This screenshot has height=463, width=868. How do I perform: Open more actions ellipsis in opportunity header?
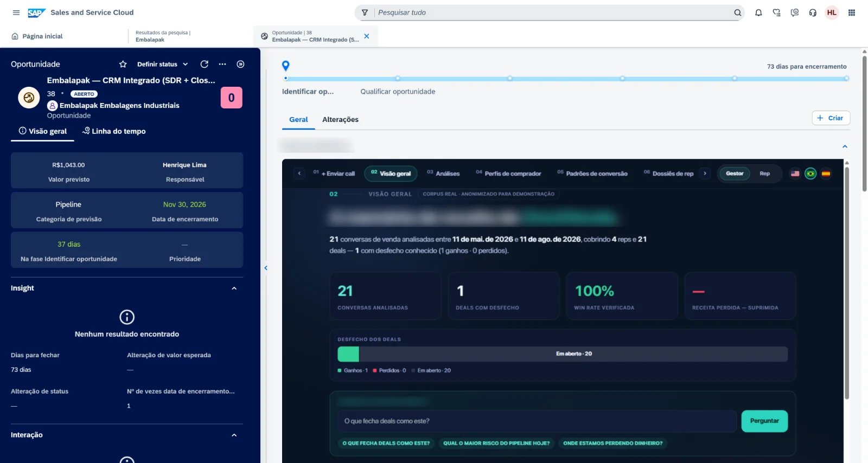[x=222, y=64]
